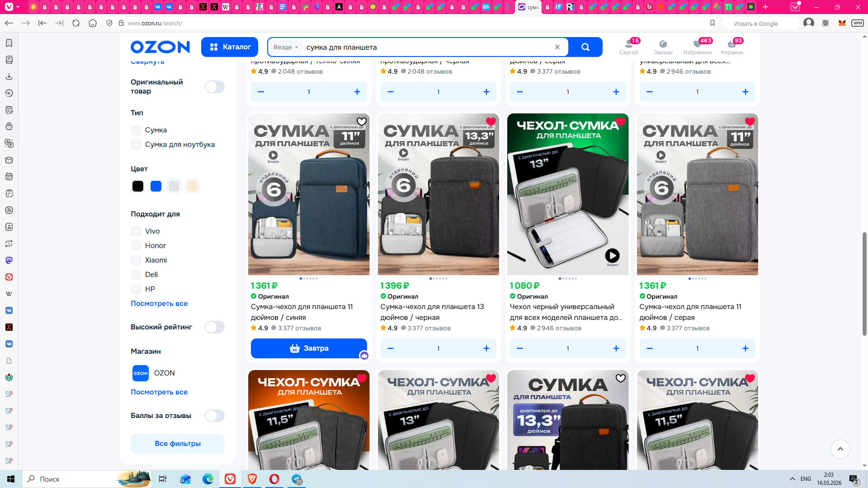Select the blue color swatch filter
Image resolution: width=868 pixels, height=488 pixels.
pyautogui.click(x=156, y=186)
